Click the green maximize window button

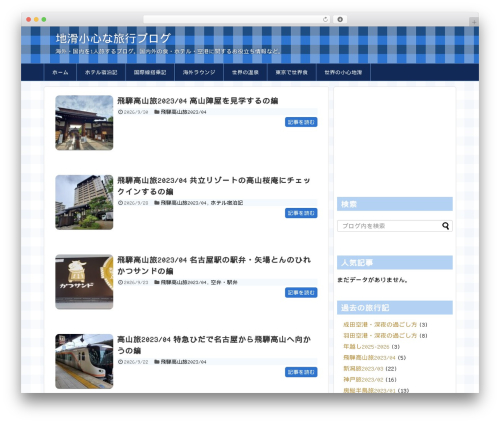point(44,19)
